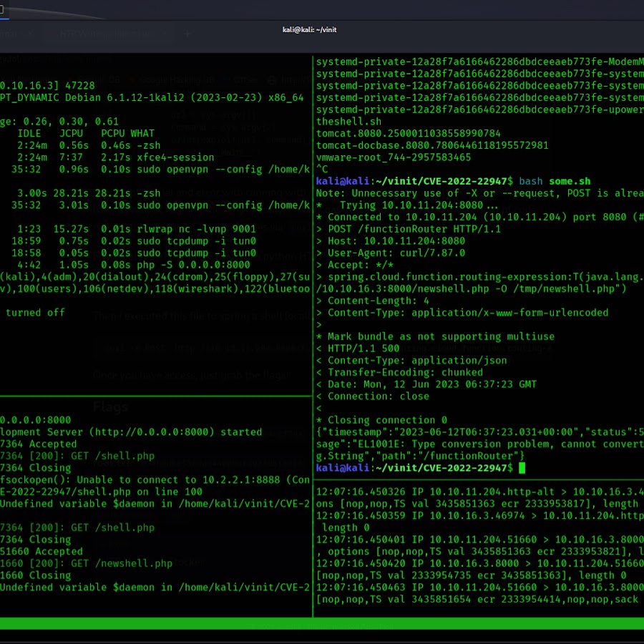The image size is (644, 644).
Task: Click the 'User-Agent: curl/7.87.0' line
Action: click(x=391, y=253)
